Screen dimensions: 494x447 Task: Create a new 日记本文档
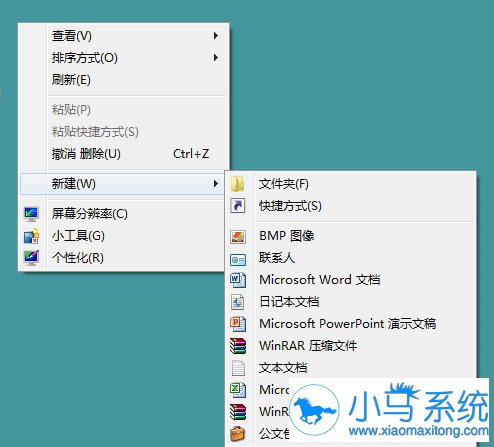click(x=351, y=302)
